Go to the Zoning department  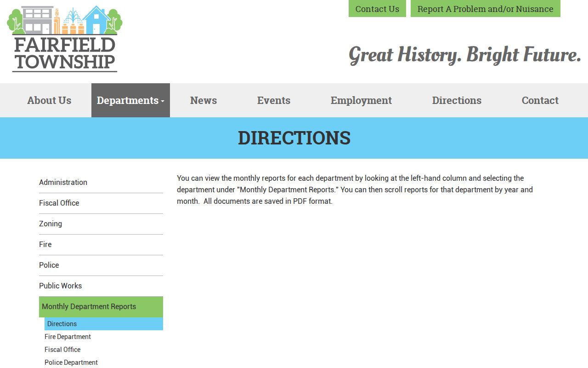pos(101,224)
